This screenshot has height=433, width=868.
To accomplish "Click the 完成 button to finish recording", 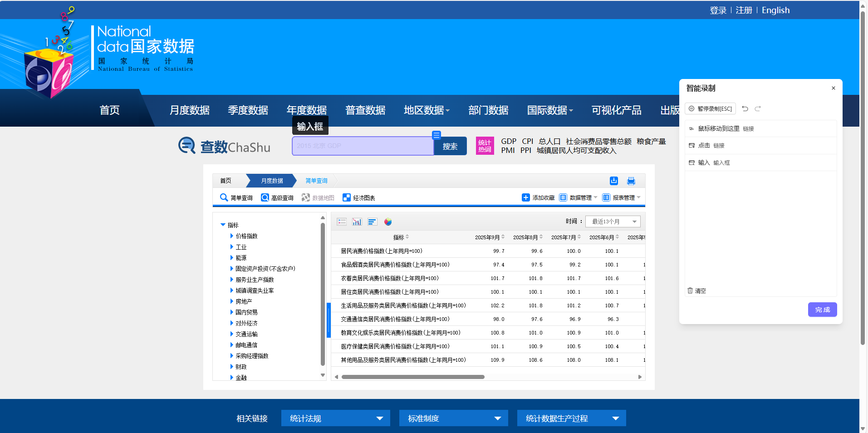I will pyautogui.click(x=822, y=310).
